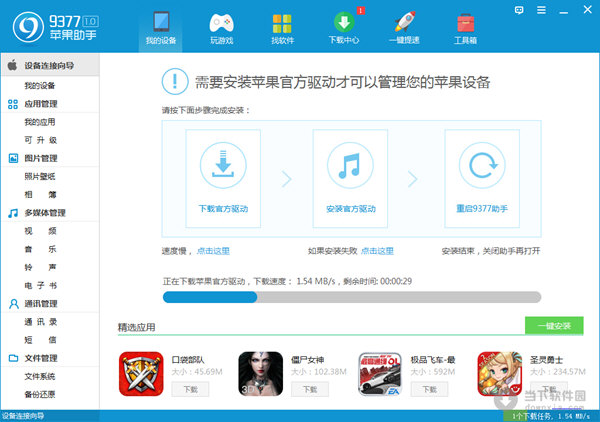The width and height of the screenshot is (600, 422).
Task: Click the exclamation mark warning icon
Action: pos(175,81)
